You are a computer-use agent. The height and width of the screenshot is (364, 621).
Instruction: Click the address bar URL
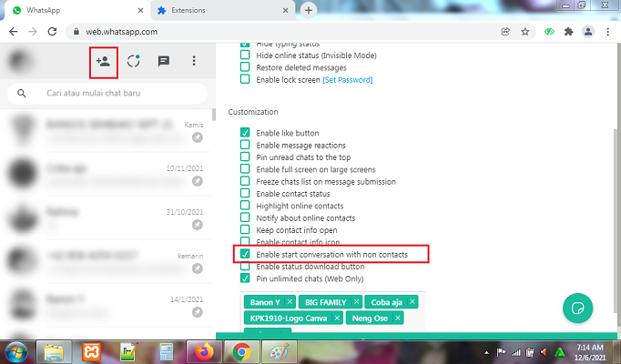[122, 32]
